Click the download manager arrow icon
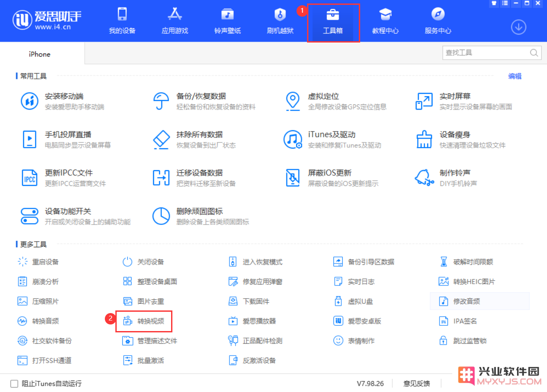The width and height of the screenshot is (547, 392). [518, 27]
